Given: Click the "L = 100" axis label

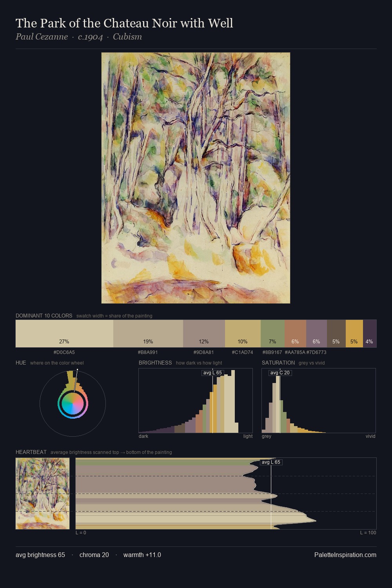Looking at the screenshot, I should [368, 533].
